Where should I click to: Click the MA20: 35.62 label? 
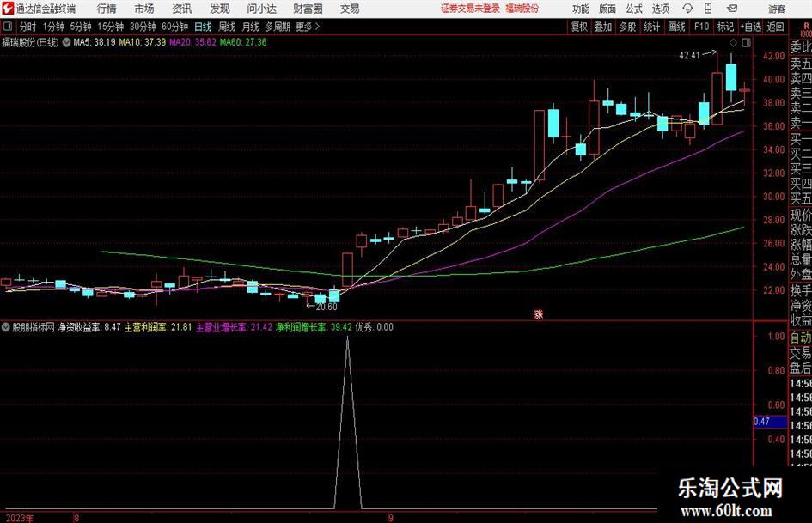[192, 42]
